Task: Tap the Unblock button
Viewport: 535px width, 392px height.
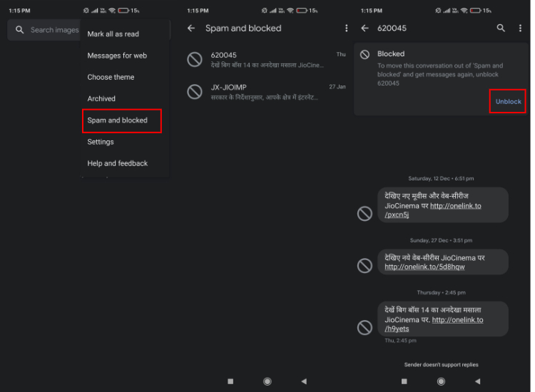Action: tap(508, 102)
